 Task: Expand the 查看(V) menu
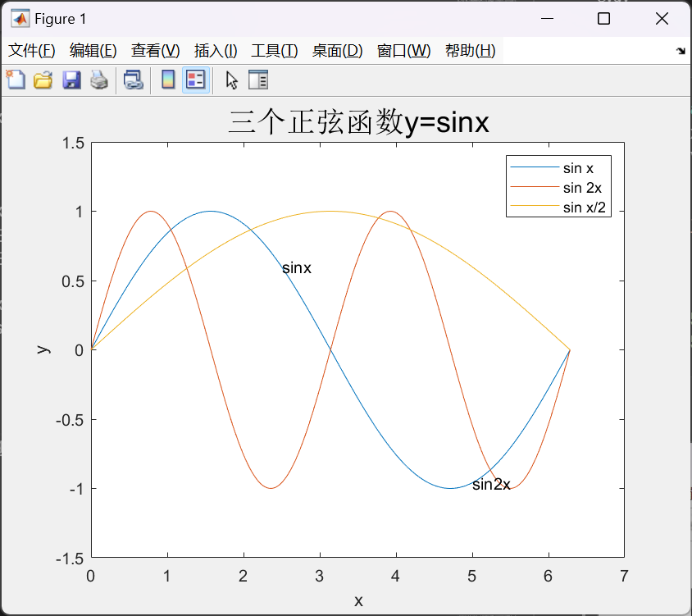click(155, 51)
